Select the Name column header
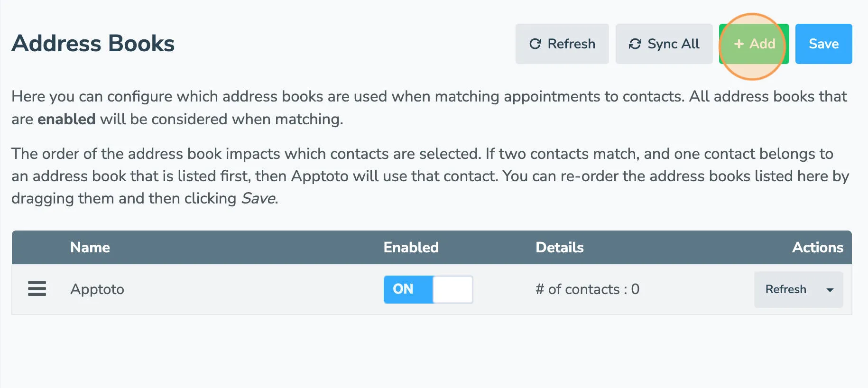 pos(90,247)
